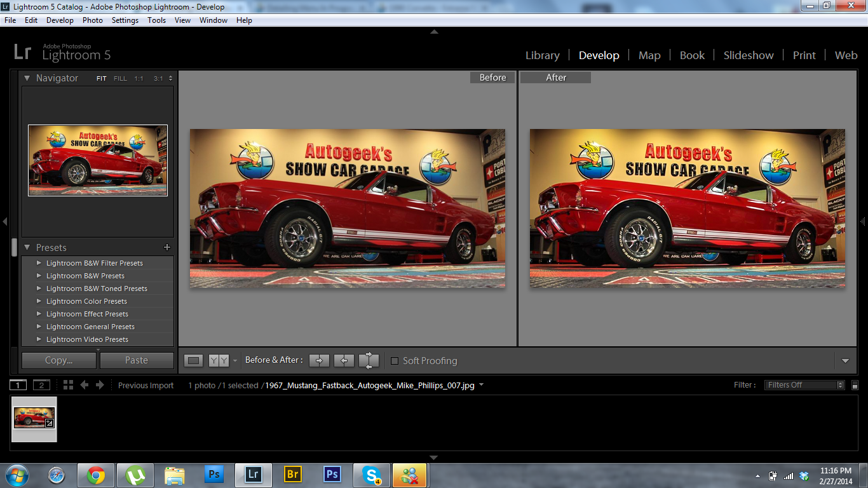Screen dimensions: 868x488
Task: Click the Paste button
Action: [137, 360]
